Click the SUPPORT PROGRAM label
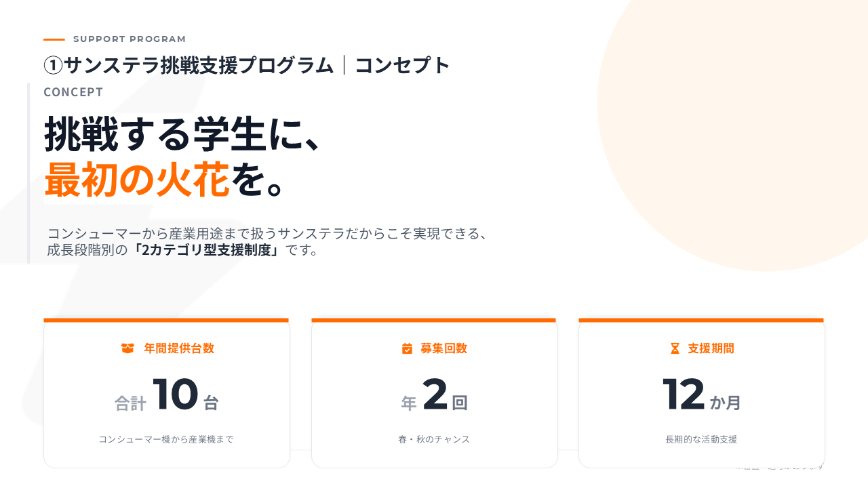The width and height of the screenshot is (868, 488). (x=130, y=39)
